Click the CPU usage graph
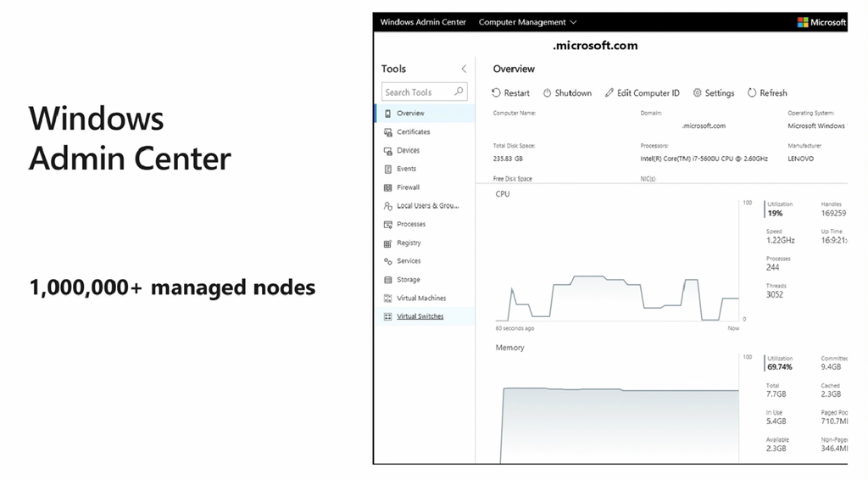 point(617,260)
